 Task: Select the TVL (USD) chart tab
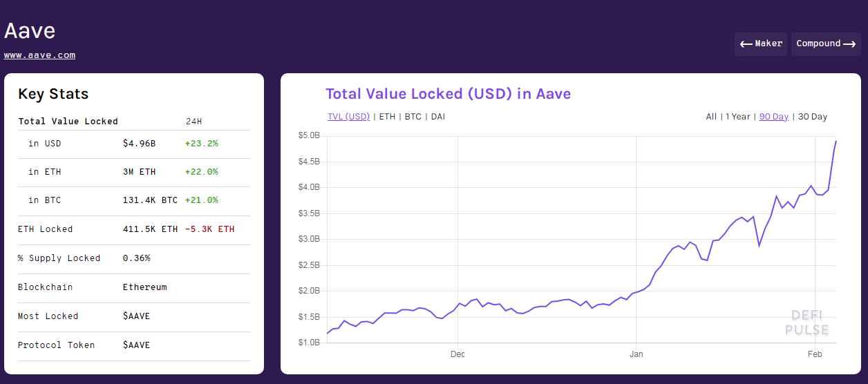pyautogui.click(x=348, y=117)
